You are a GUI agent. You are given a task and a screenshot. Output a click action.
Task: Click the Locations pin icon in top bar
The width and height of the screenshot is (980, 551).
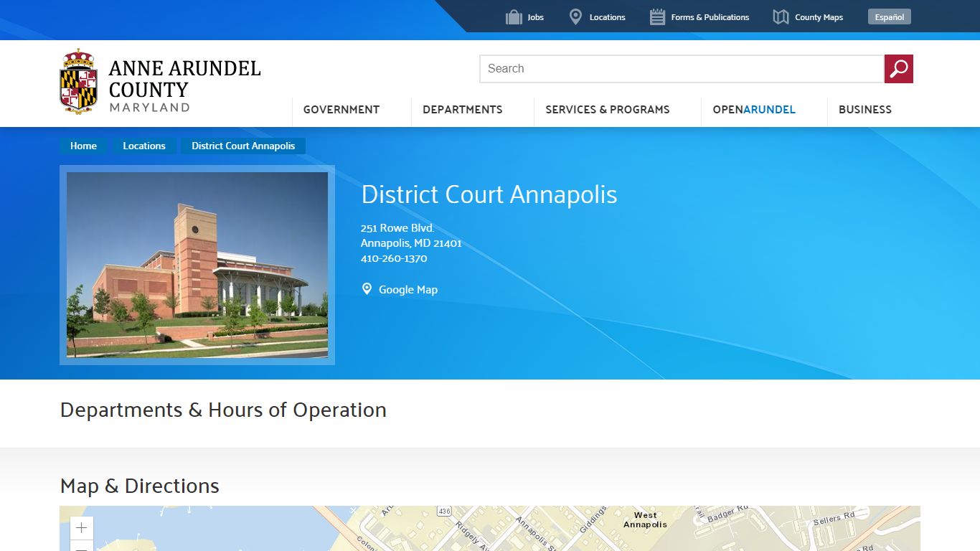click(x=575, y=17)
